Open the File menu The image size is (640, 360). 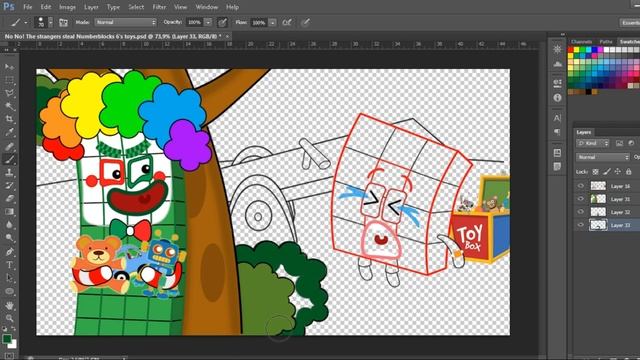(x=28, y=7)
